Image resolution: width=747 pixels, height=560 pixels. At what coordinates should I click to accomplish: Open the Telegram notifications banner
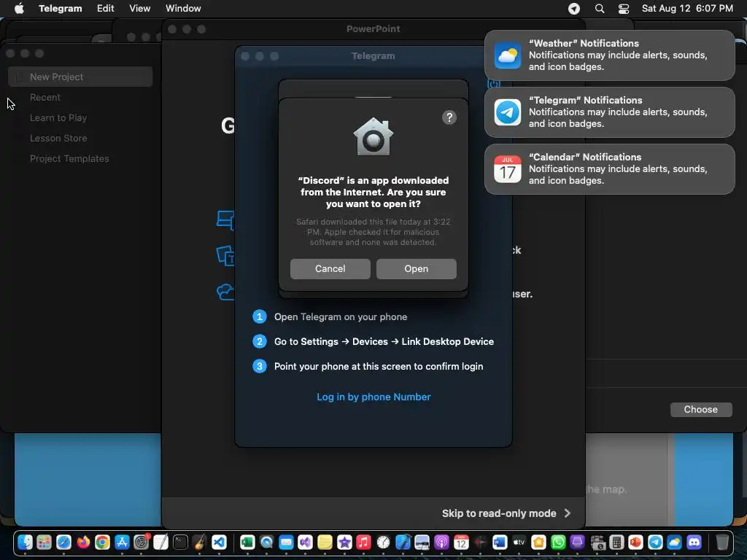(609, 112)
